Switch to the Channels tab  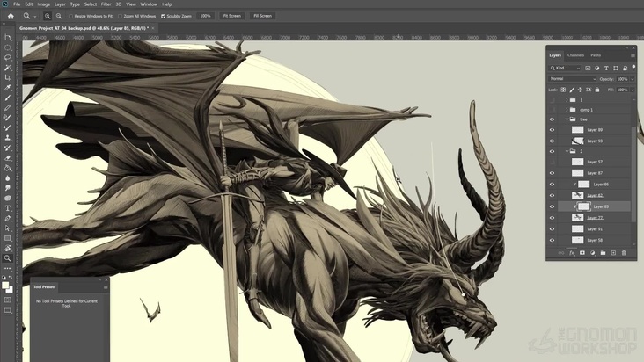[x=575, y=55]
